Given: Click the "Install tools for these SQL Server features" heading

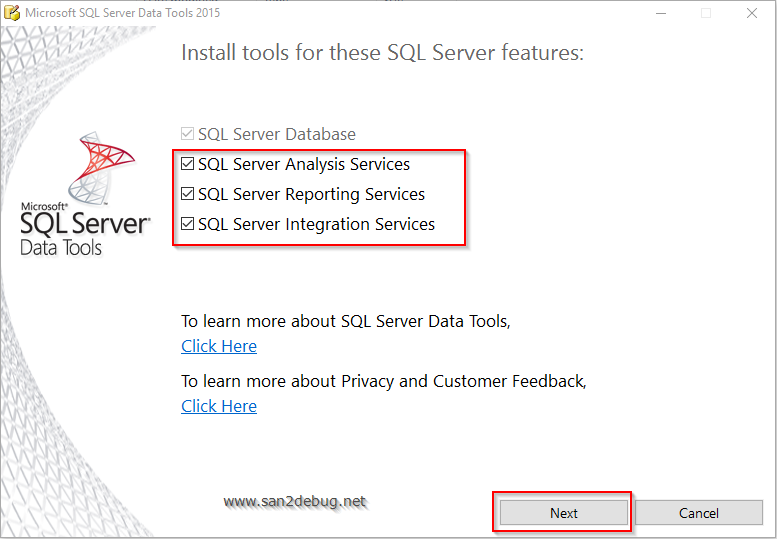Looking at the screenshot, I should pyautogui.click(x=382, y=52).
